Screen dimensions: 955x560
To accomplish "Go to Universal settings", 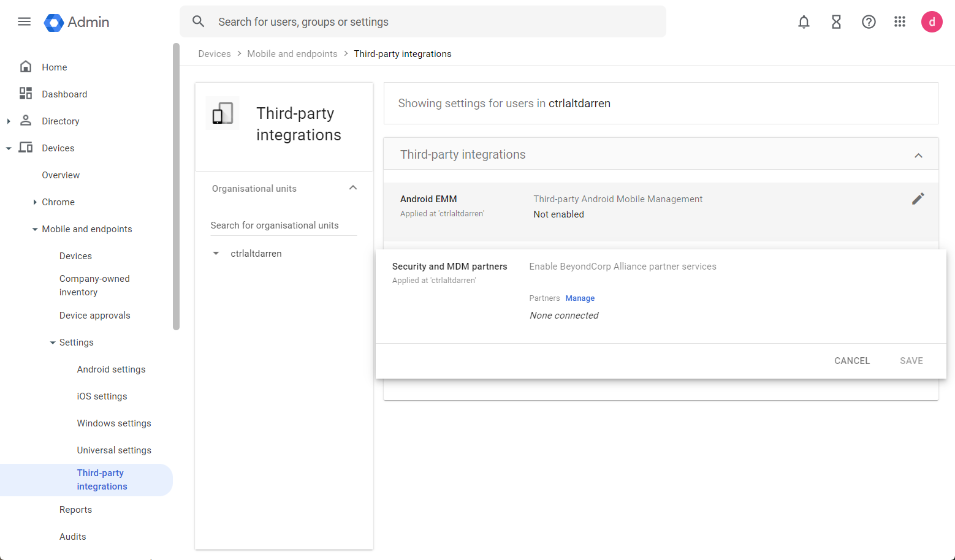I will point(114,450).
